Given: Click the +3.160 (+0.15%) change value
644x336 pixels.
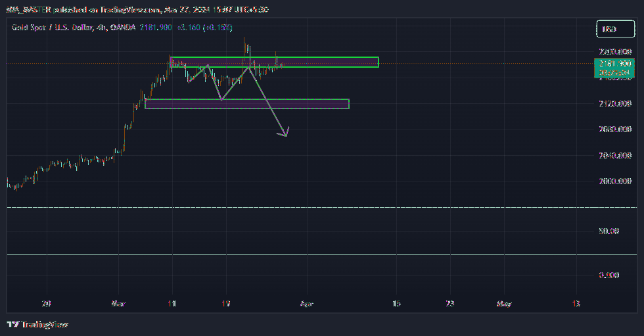Looking at the screenshot, I should (204, 28).
